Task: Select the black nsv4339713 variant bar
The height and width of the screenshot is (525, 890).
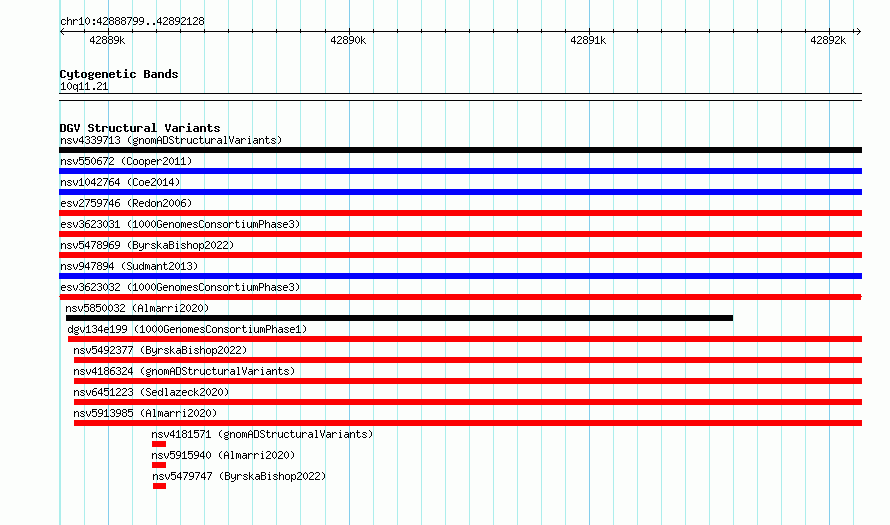Action: pos(460,150)
